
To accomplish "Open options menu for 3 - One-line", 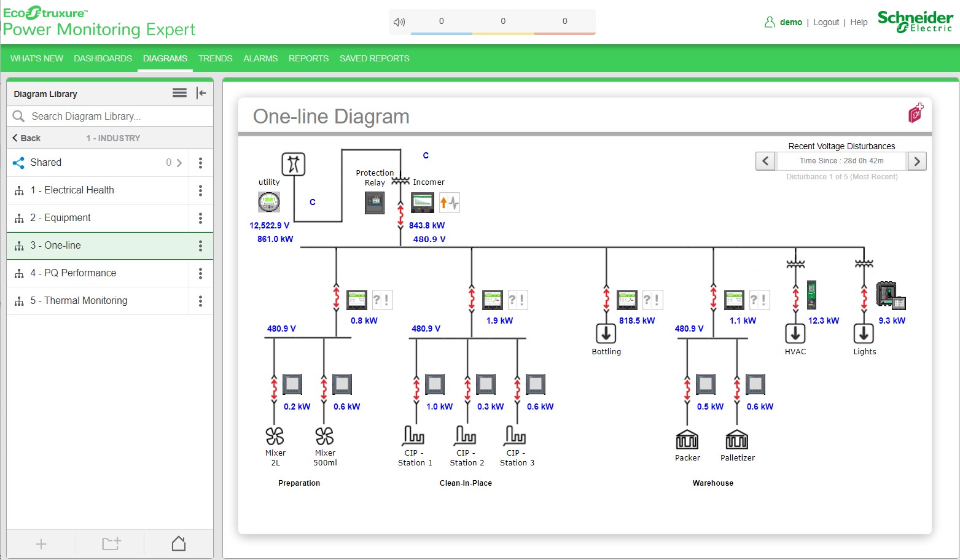I will [x=200, y=246].
